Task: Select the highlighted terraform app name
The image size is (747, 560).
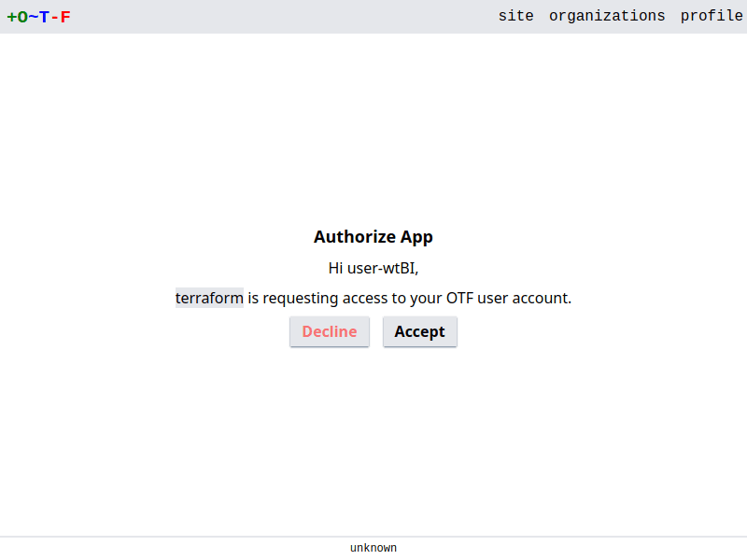Action: pyautogui.click(x=209, y=298)
